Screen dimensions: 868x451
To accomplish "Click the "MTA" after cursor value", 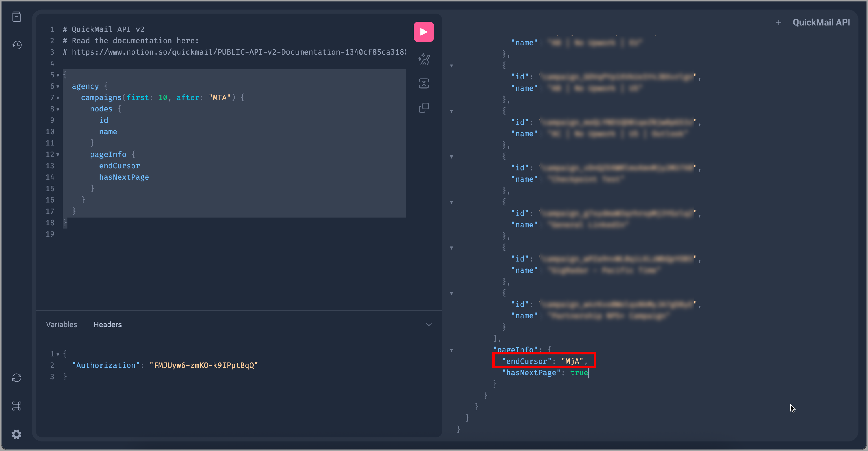I will coord(220,97).
